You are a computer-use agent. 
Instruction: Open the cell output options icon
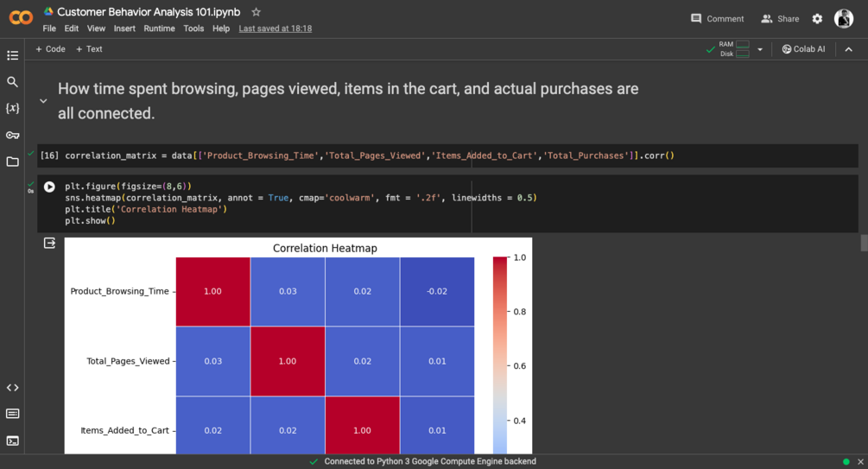click(49, 244)
